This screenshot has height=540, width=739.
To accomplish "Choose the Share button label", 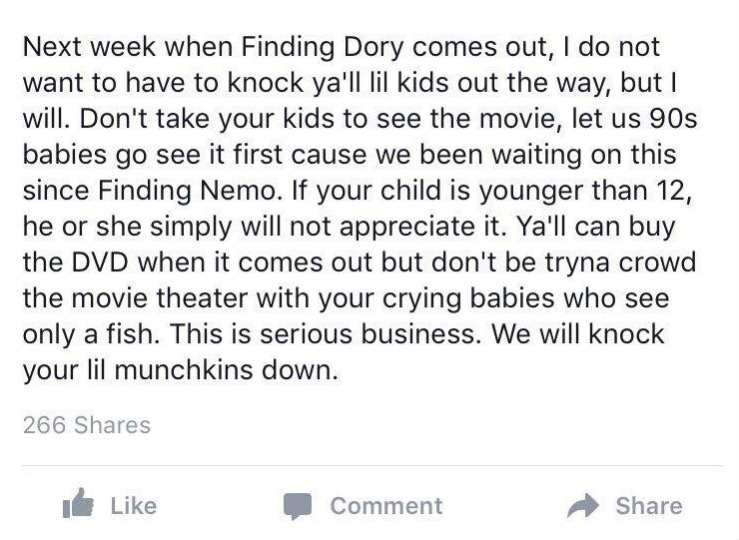I will click(649, 506).
